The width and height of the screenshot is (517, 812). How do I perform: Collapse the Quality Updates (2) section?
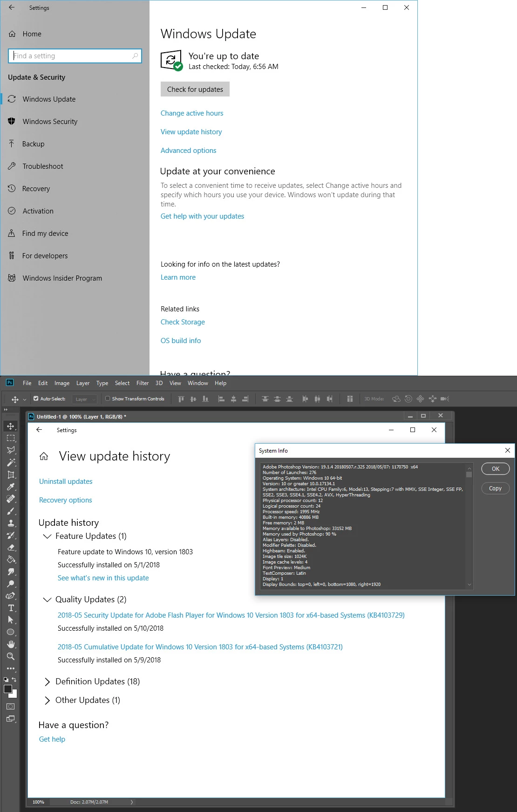[x=47, y=599]
